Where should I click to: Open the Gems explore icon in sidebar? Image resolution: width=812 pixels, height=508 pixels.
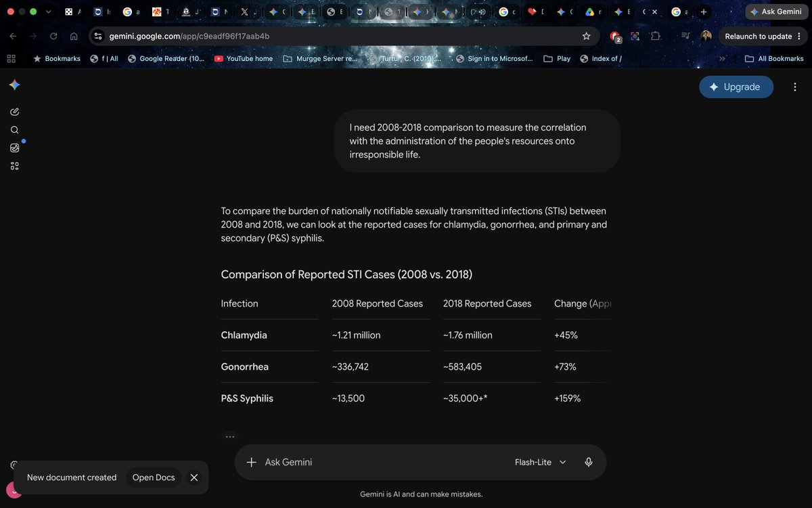15,166
